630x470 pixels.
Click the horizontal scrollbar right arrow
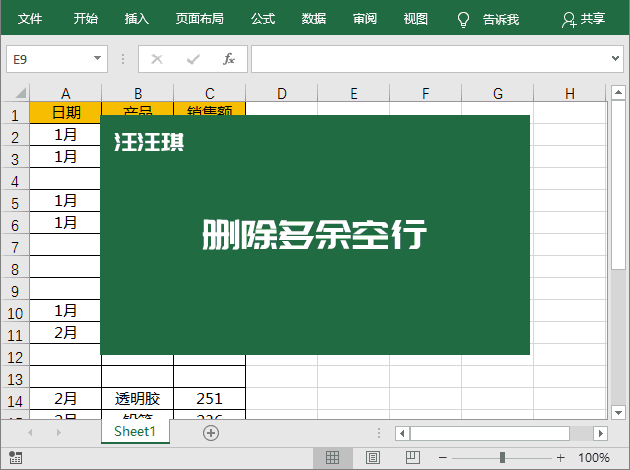tap(601, 433)
